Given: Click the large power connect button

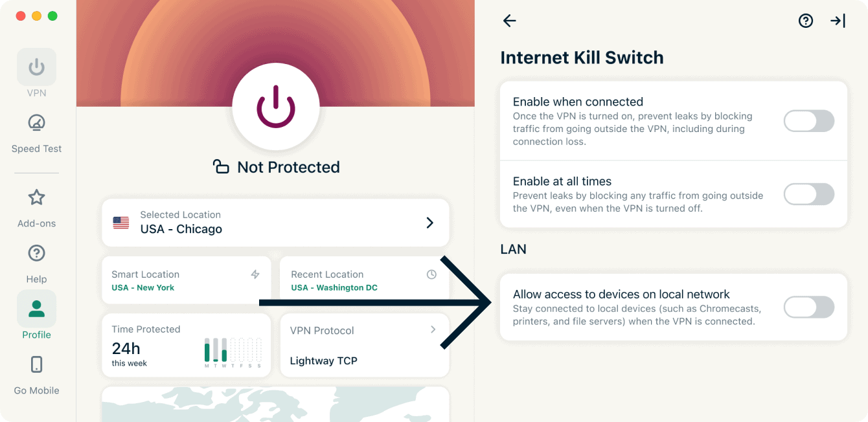Looking at the screenshot, I should pyautogui.click(x=276, y=106).
